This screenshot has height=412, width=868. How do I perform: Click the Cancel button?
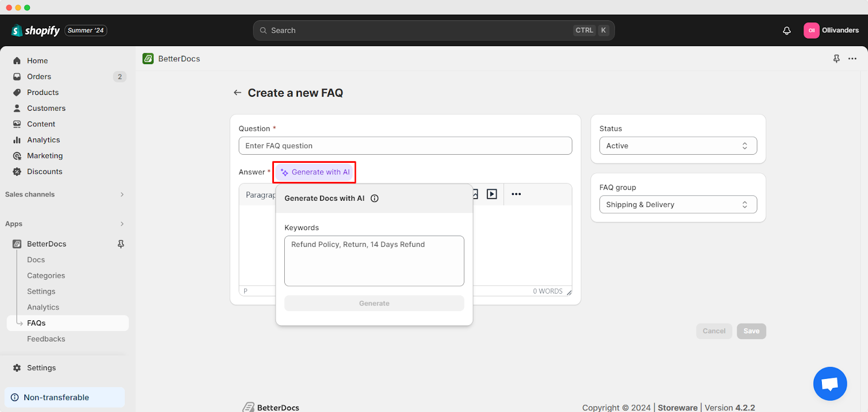tap(714, 331)
